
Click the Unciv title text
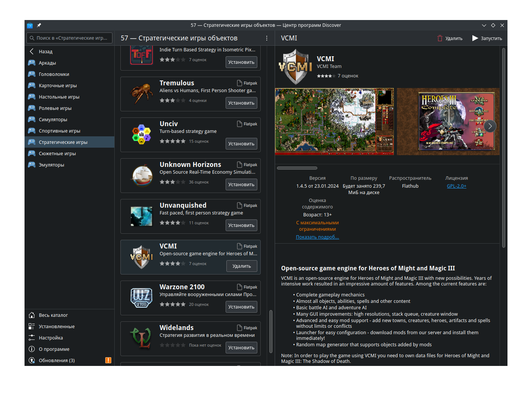169,124
